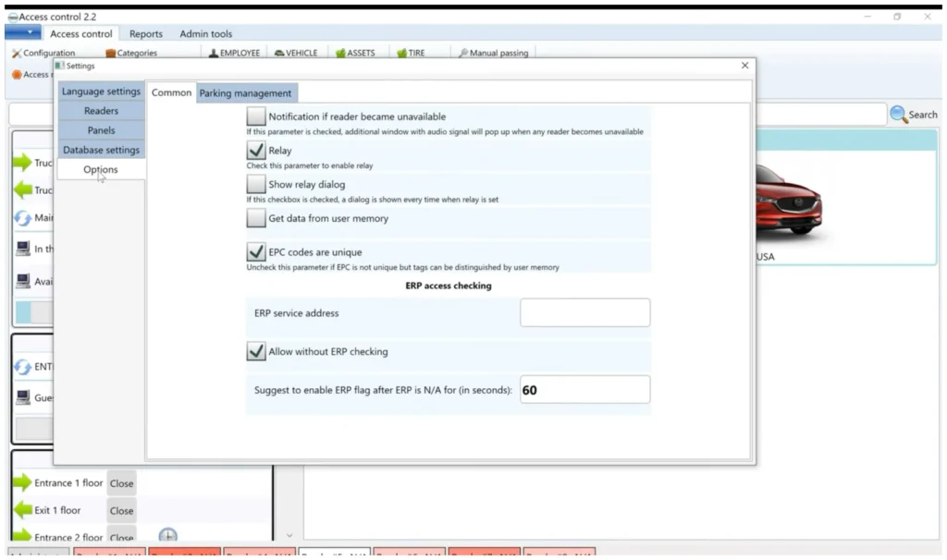Open Language settings section
Screen dimensions: 947x560
101,91
